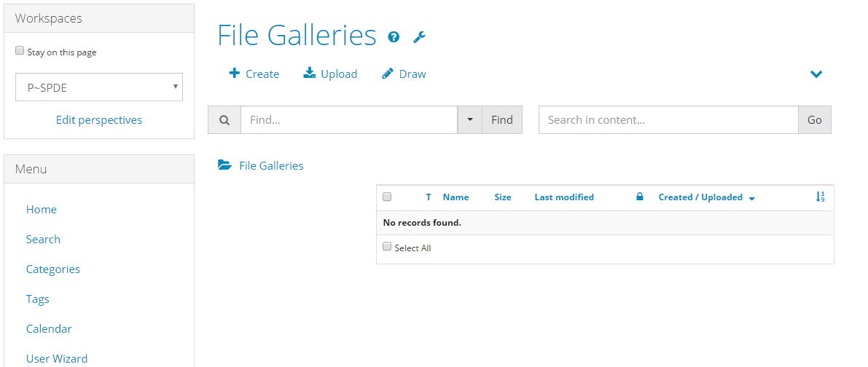Tick the Select All checkbox
The height and width of the screenshot is (367, 868).
coord(387,247)
